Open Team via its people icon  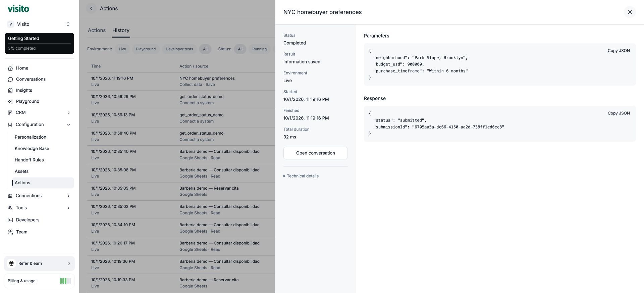point(10,232)
